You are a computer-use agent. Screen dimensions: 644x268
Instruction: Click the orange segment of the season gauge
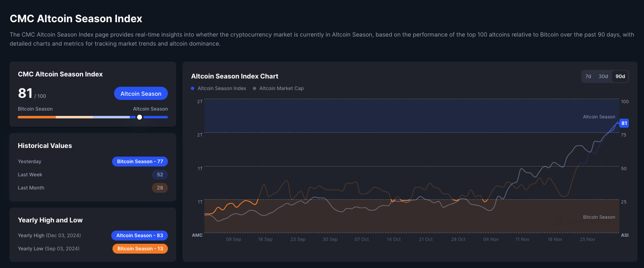tap(37, 117)
